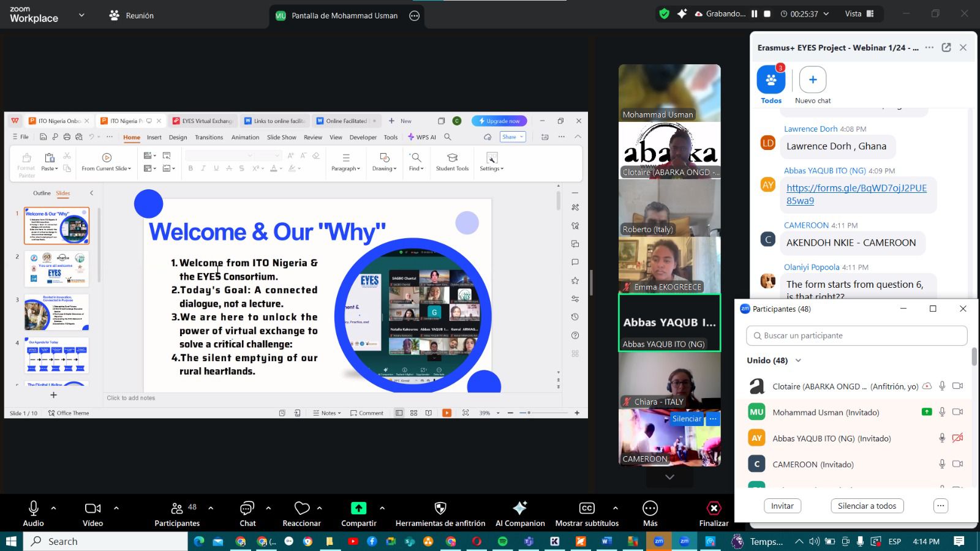Open the Más options icon
980x551 pixels.
coord(650,508)
